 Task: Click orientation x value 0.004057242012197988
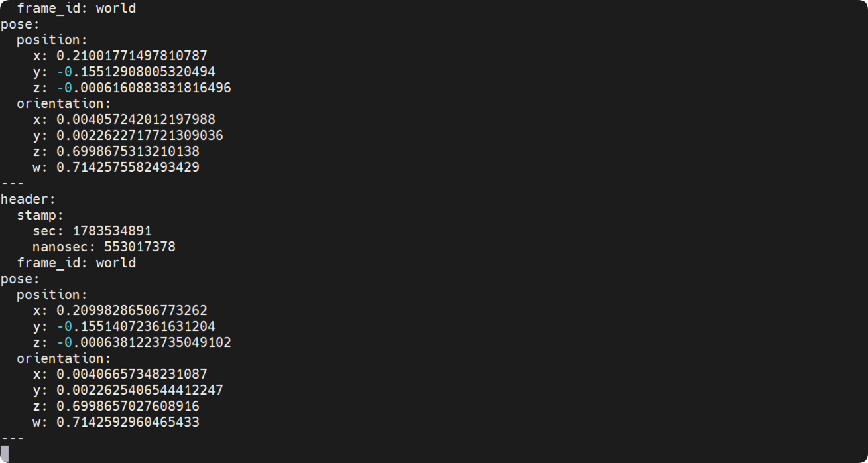pos(136,119)
